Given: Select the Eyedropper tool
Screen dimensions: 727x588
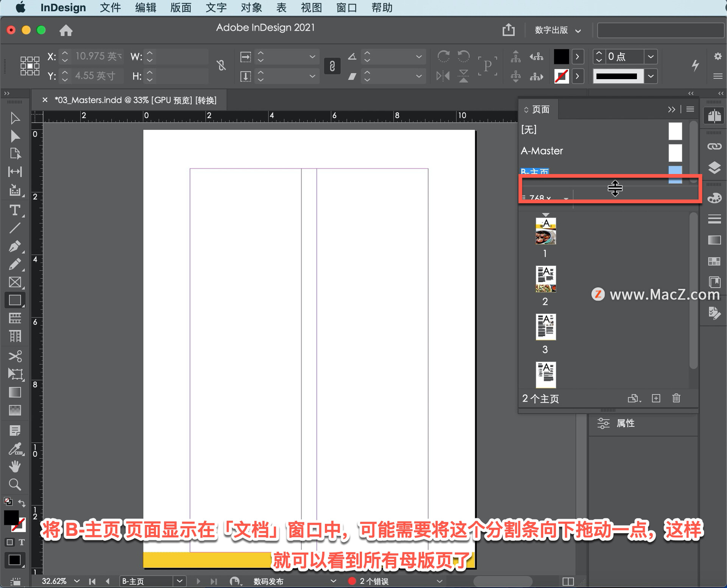Looking at the screenshot, I should [x=15, y=449].
